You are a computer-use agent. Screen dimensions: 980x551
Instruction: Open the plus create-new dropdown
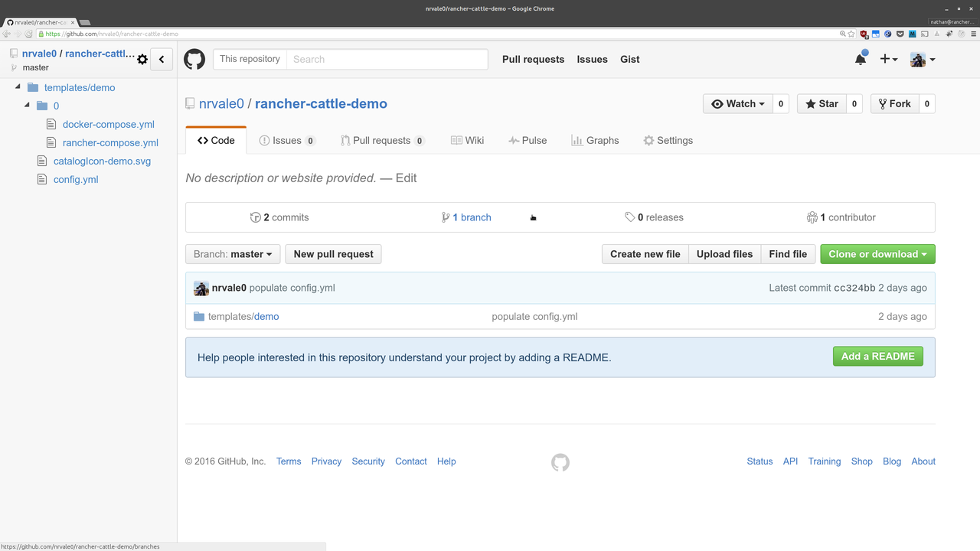coord(888,59)
